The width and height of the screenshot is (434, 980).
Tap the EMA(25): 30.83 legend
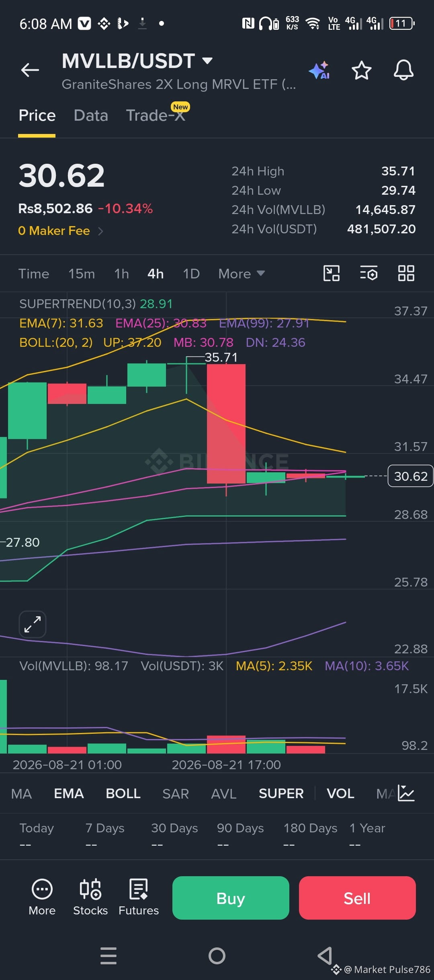point(161,323)
